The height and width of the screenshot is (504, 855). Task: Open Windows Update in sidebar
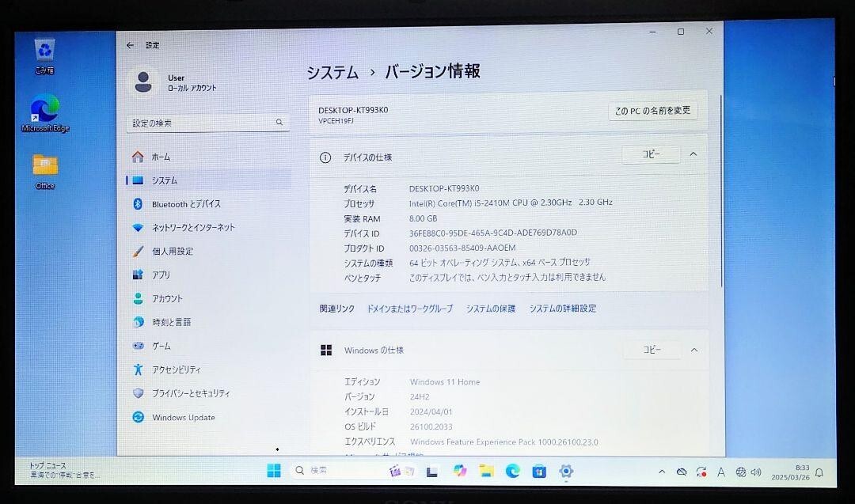(x=207, y=418)
